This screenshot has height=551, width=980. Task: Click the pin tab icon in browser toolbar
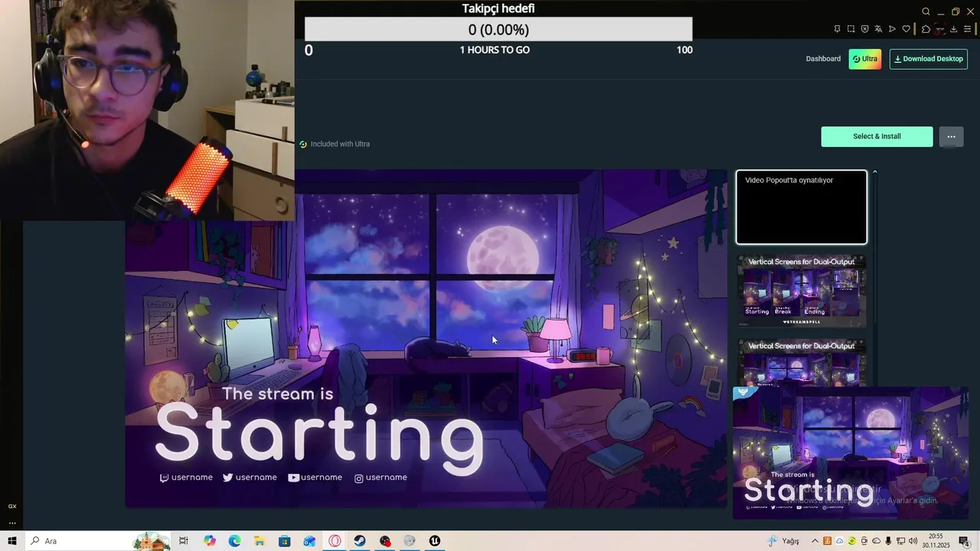coord(837,29)
